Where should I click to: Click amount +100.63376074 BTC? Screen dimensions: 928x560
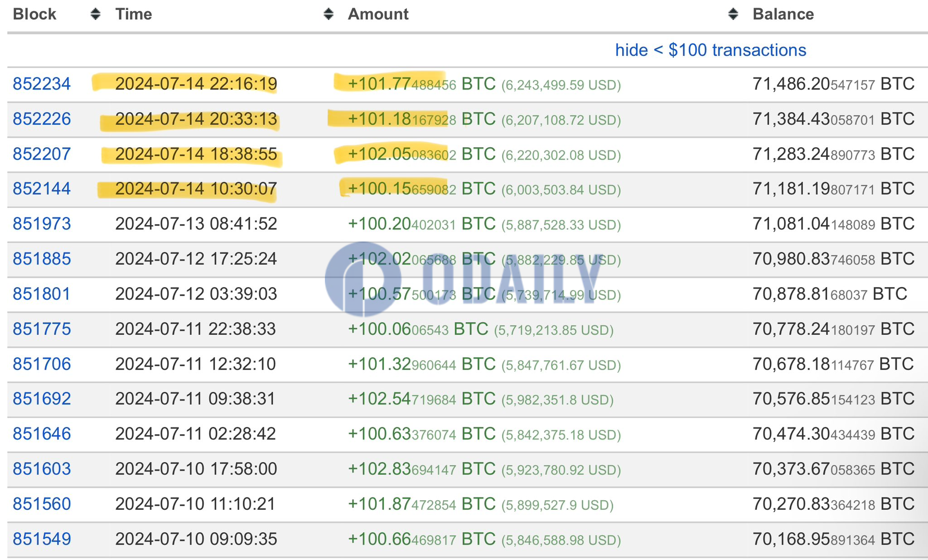pyautogui.click(x=422, y=434)
